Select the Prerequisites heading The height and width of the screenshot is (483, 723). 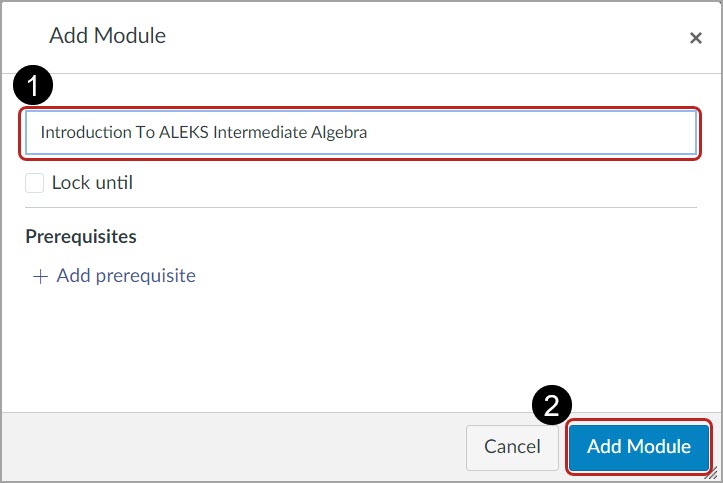point(81,237)
